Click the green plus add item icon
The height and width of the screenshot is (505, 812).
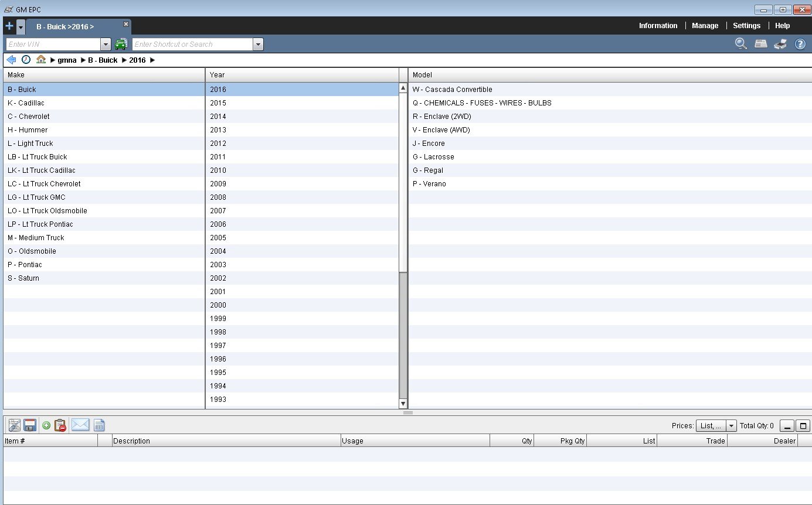(46, 425)
